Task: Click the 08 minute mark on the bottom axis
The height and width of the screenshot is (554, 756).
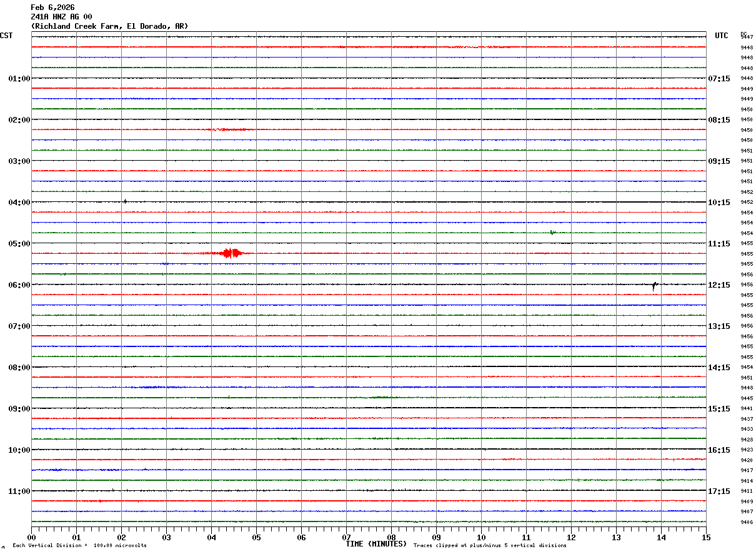Action: 391,538
